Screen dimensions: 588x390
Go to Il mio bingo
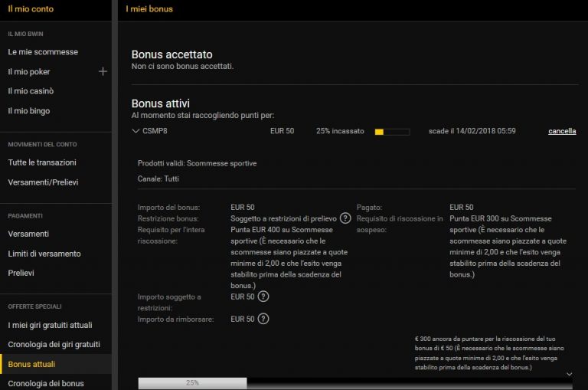point(28,111)
